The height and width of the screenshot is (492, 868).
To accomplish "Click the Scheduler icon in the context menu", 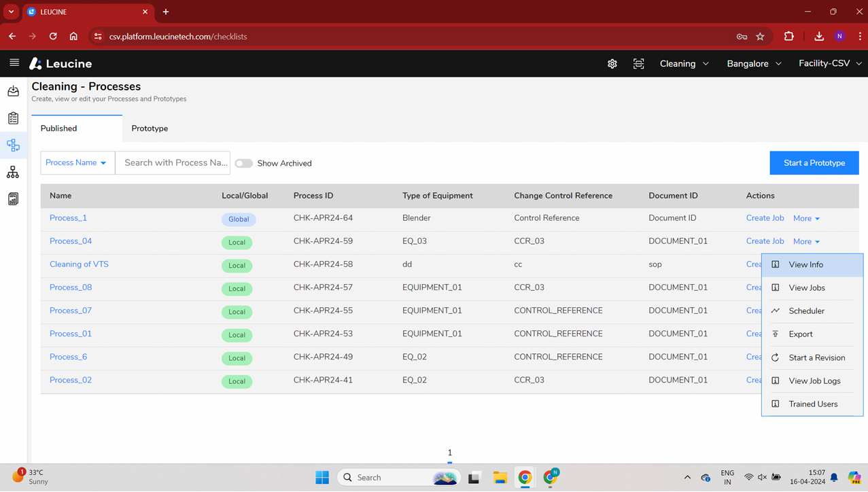I will tap(776, 311).
